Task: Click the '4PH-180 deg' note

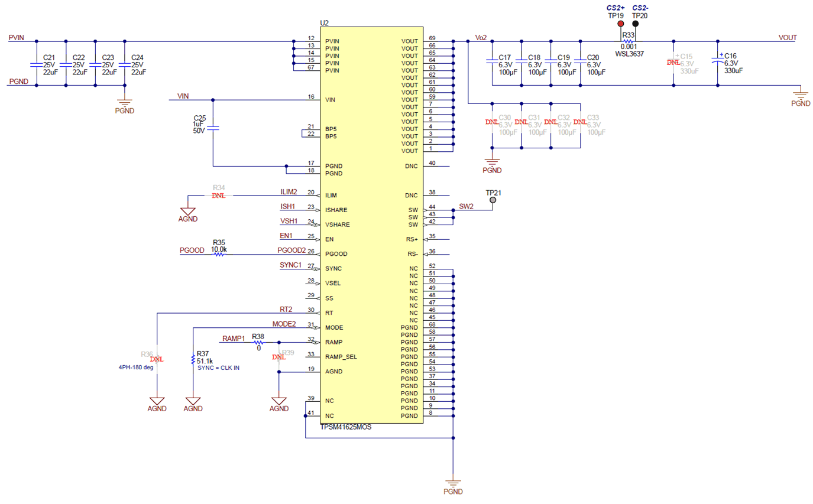Action: [x=137, y=367]
